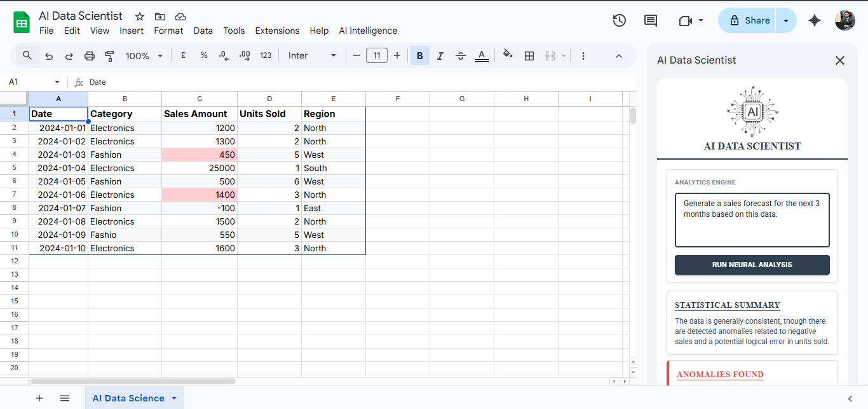Click the Analytics Engine prompt field
This screenshot has width=868, height=409.
(752, 221)
